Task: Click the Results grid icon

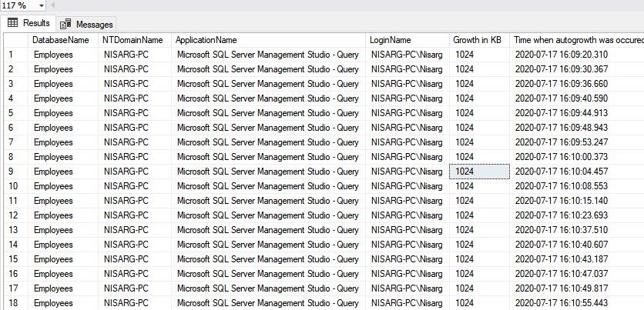Action: [13, 24]
